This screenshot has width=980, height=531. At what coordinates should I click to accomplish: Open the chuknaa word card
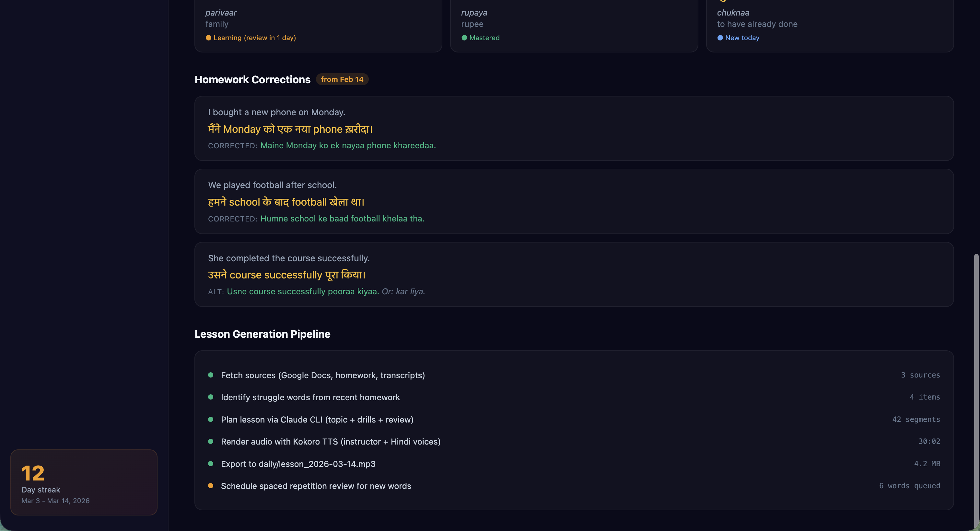829,25
